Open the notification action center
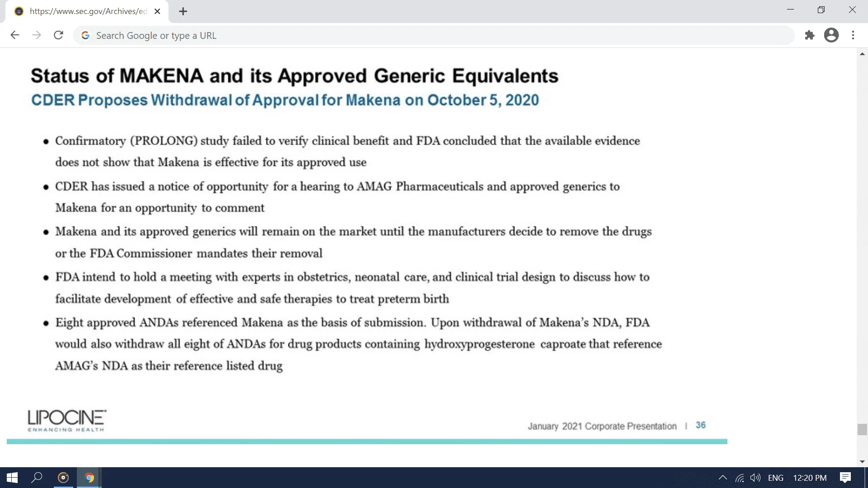 pos(845,478)
